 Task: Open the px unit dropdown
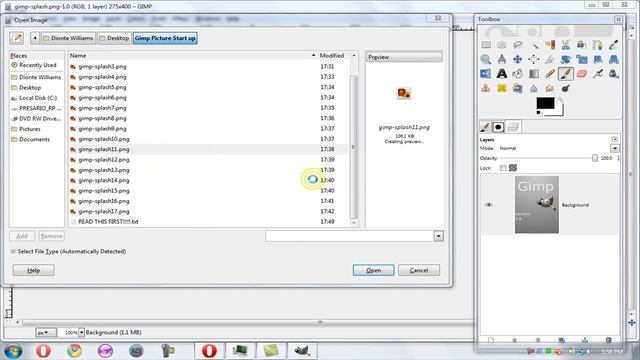pyautogui.click(x=46, y=333)
